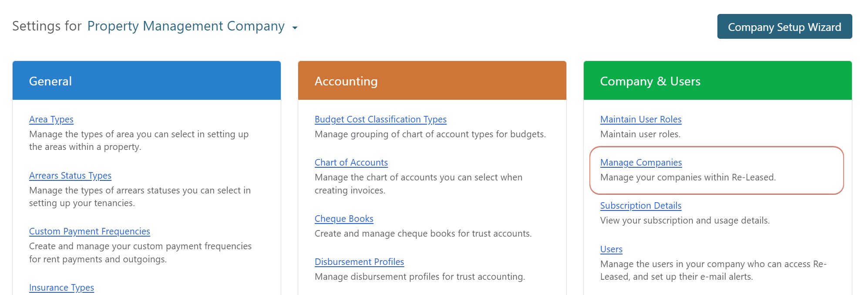Open Budget Cost Classification Types
Image resolution: width=868 pixels, height=295 pixels.
[x=380, y=119]
